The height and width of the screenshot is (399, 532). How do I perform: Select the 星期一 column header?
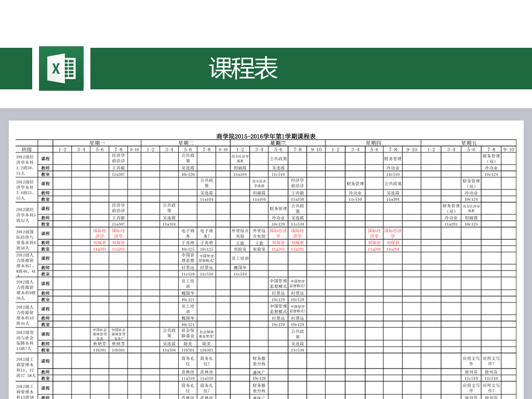(x=97, y=143)
